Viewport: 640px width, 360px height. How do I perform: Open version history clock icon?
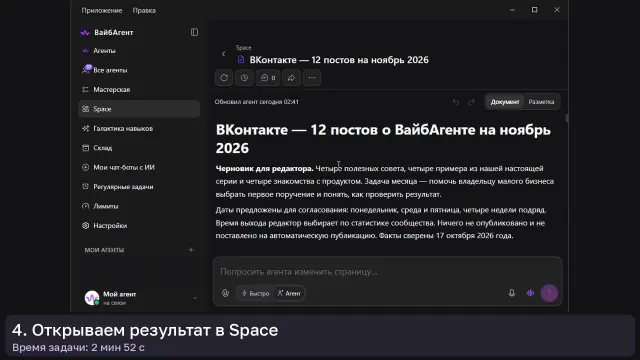click(244, 78)
